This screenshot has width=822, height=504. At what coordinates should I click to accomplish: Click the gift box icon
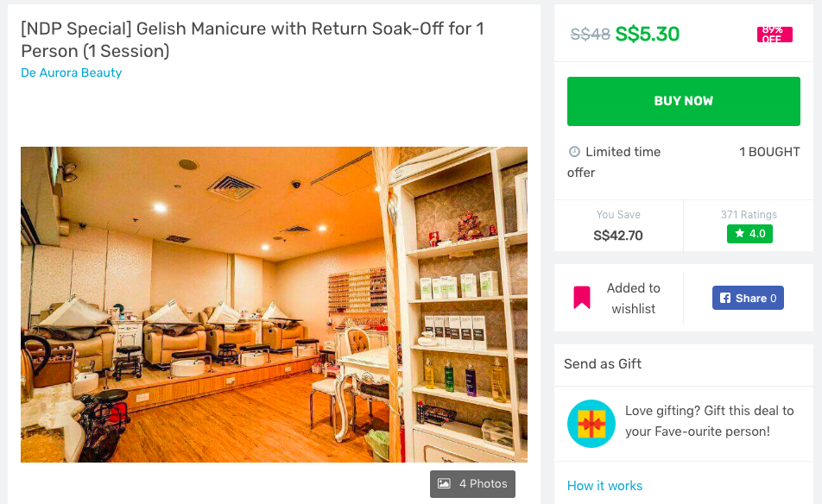point(591,424)
